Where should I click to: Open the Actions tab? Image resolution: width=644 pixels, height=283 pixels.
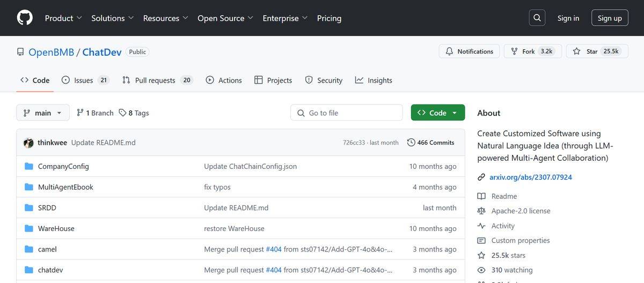(x=224, y=80)
